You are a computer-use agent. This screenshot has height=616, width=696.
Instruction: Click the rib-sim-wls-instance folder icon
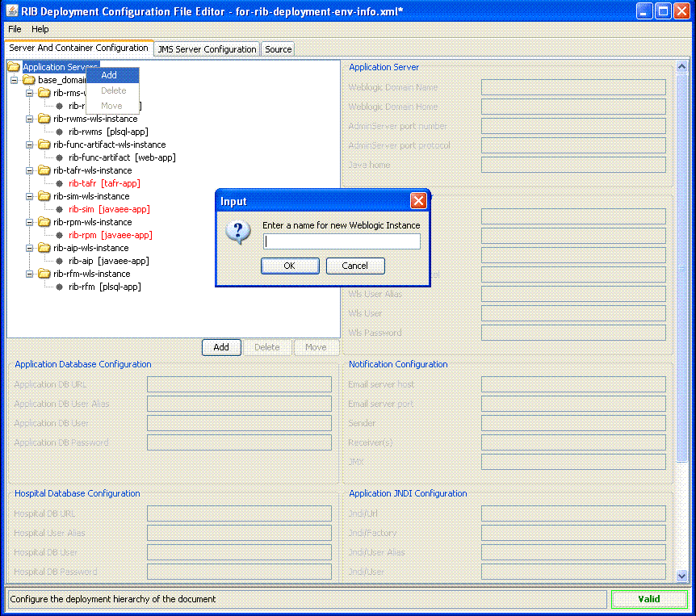44,196
